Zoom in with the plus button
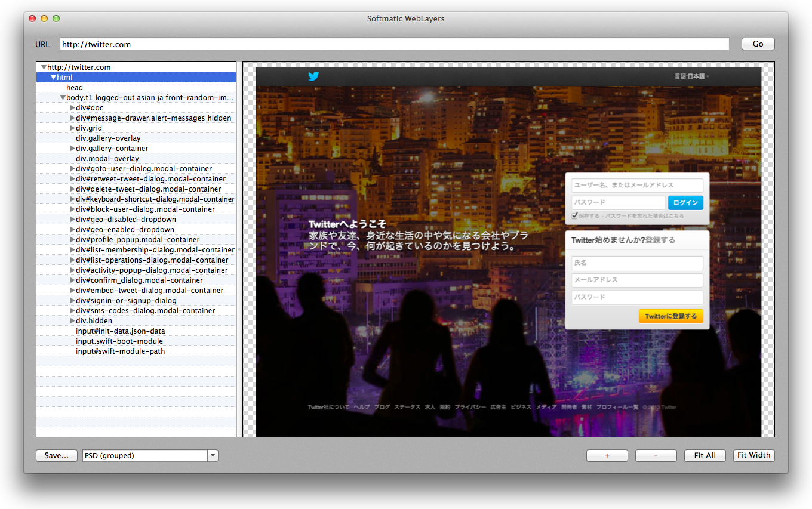This screenshot has height=509, width=812. tap(607, 456)
